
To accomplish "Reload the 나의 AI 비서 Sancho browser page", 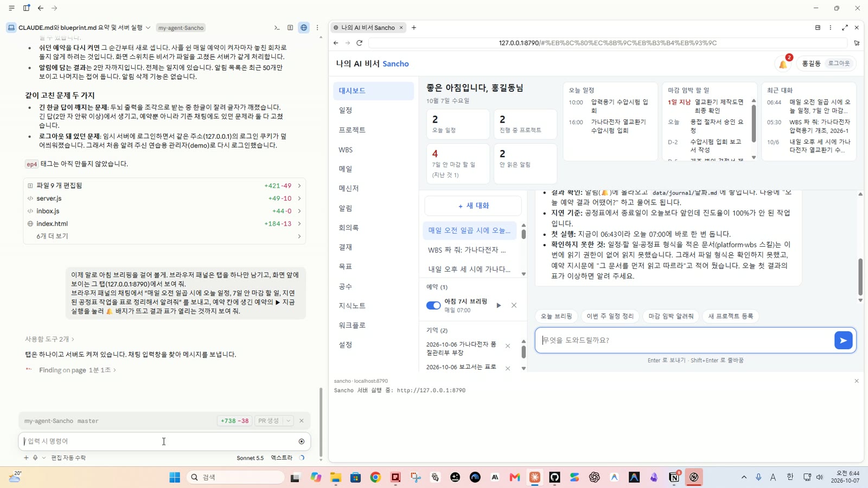I will pos(359,43).
